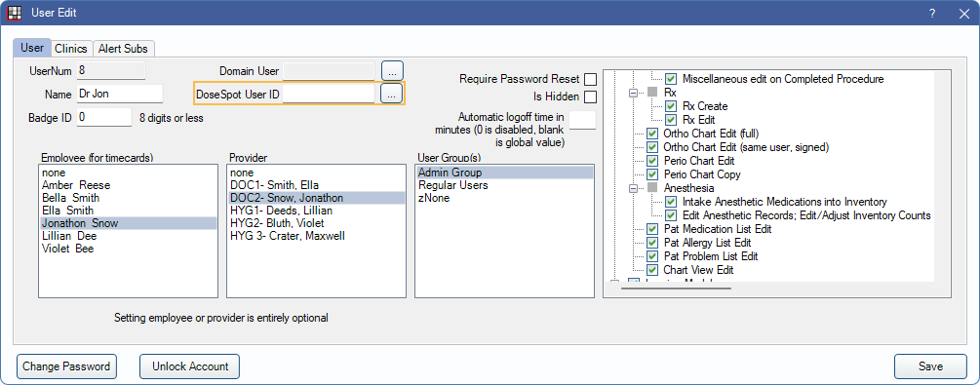980x385 pixels.
Task: Click the Unlock Account button
Action: 190,366
